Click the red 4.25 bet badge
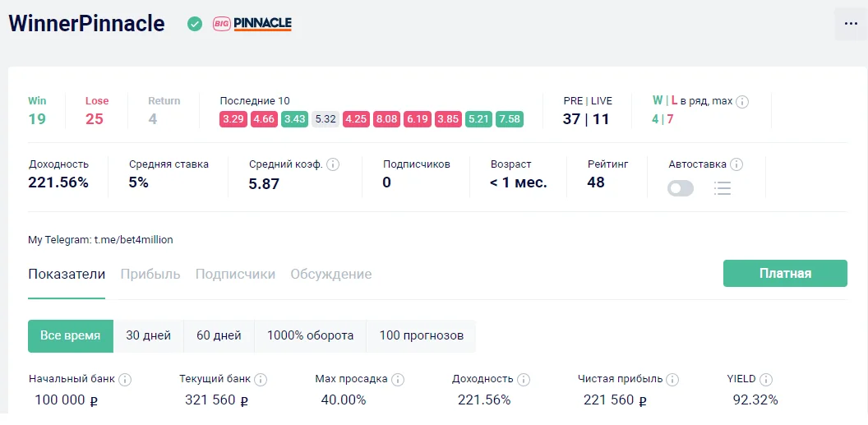Screen dimensions: 868x425 357,119
